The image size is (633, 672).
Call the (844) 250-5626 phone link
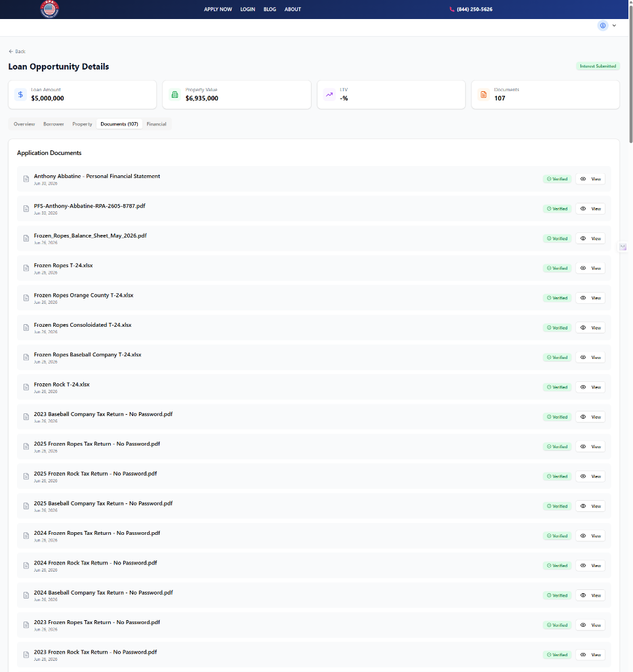(x=474, y=9)
